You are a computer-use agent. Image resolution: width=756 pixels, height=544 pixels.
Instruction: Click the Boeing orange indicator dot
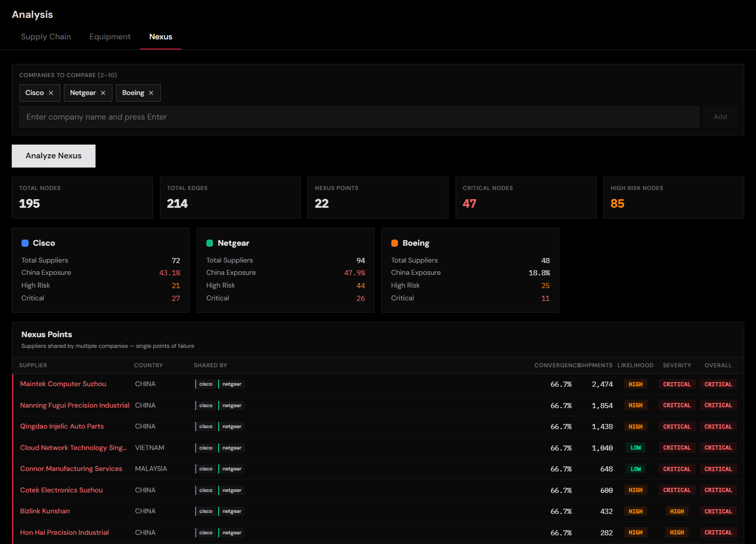(395, 243)
